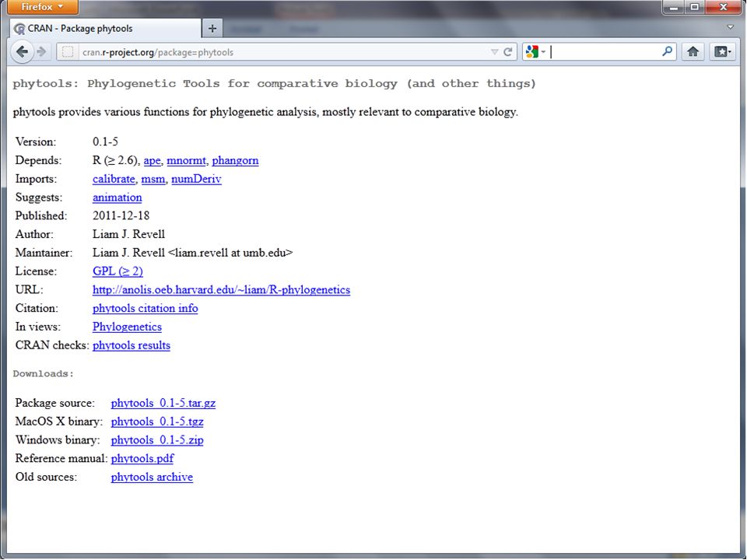Click the site identity icon in the address bar
The image size is (747, 560).
click(68, 52)
